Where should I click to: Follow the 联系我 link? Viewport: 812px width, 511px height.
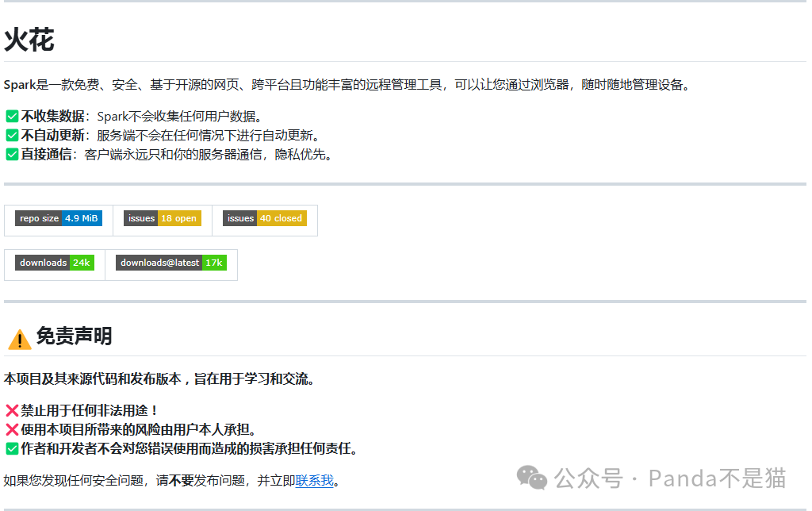tap(314, 480)
